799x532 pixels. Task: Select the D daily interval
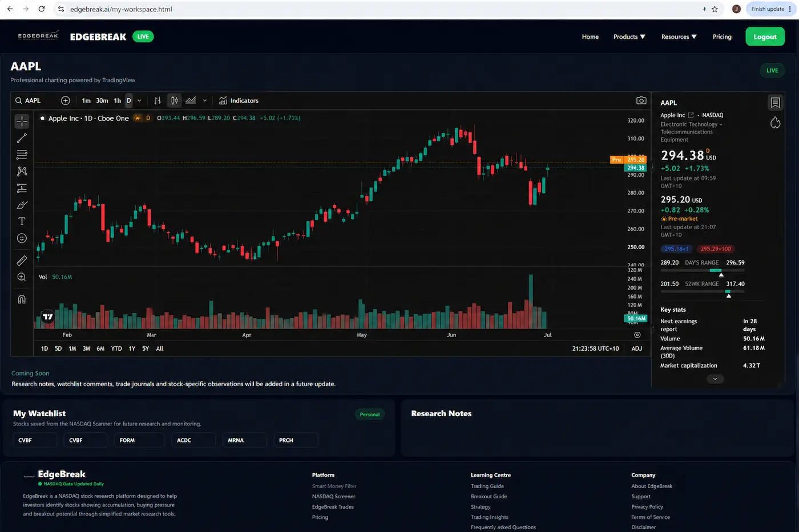[x=129, y=100]
